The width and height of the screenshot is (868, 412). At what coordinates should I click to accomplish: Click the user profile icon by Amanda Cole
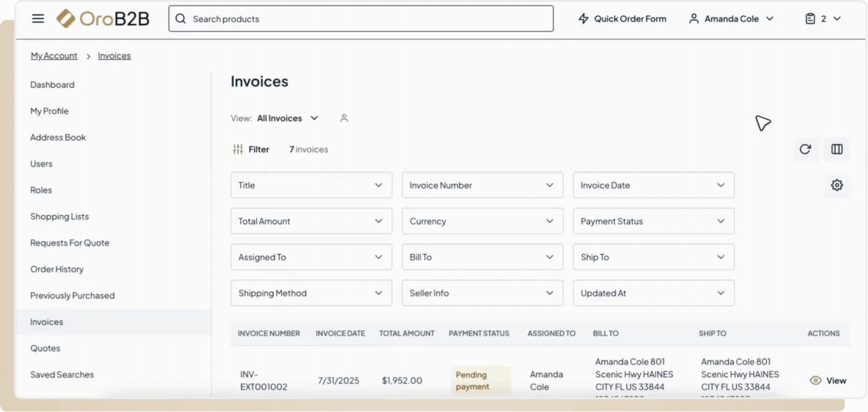pos(694,19)
